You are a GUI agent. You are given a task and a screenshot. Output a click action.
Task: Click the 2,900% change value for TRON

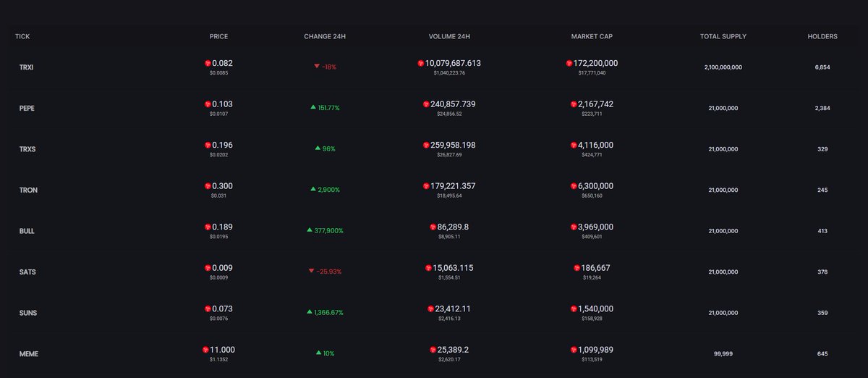pyautogui.click(x=329, y=190)
